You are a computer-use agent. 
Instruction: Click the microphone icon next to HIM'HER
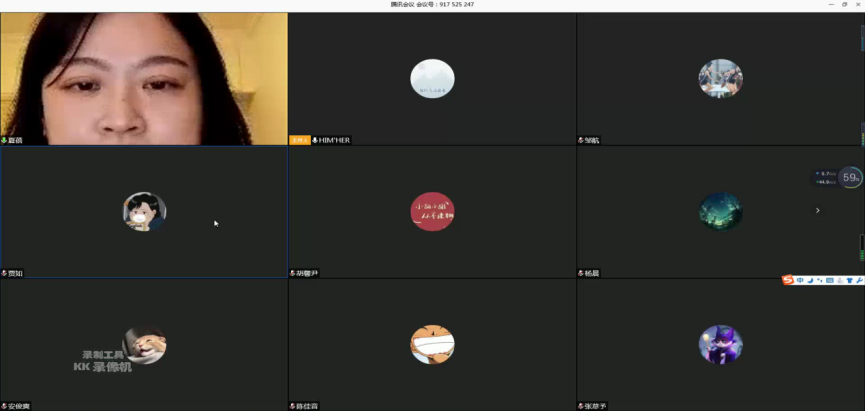coord(315,140)
